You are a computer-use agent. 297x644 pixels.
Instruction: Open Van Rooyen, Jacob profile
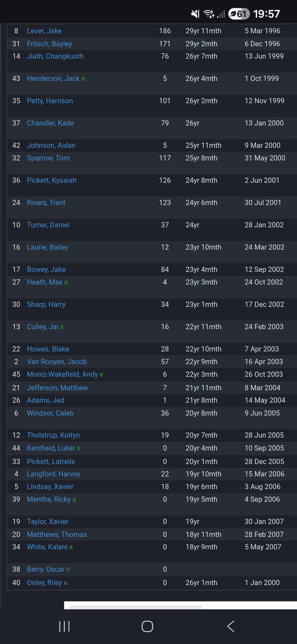click(57, 362)
